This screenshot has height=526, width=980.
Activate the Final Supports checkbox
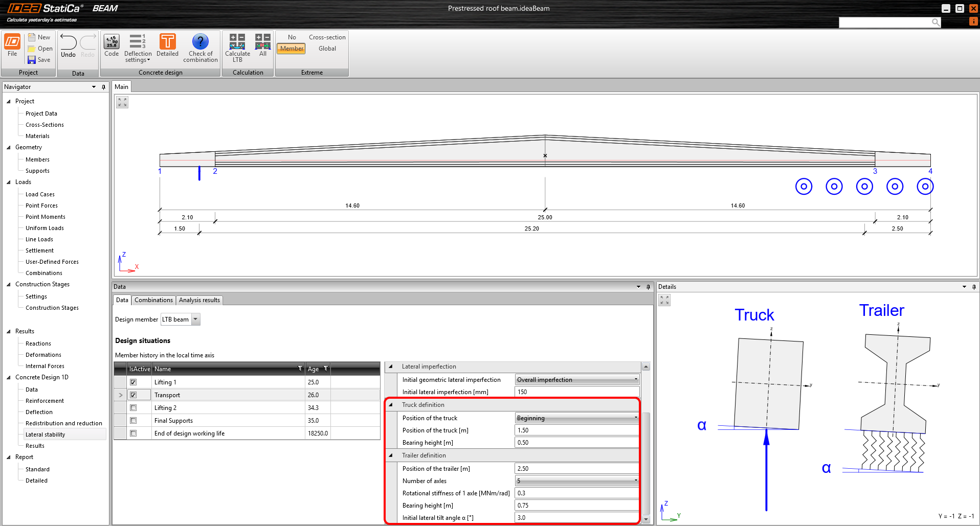133,421
